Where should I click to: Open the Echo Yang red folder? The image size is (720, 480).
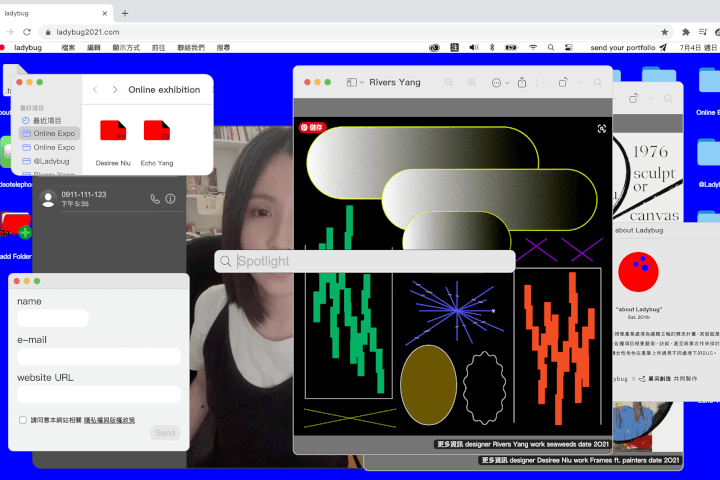(x=156, y=131)
